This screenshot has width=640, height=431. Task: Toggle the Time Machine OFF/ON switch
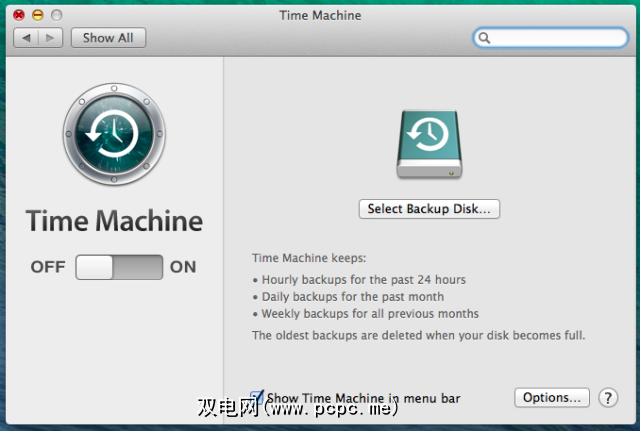tap(119, 267)
